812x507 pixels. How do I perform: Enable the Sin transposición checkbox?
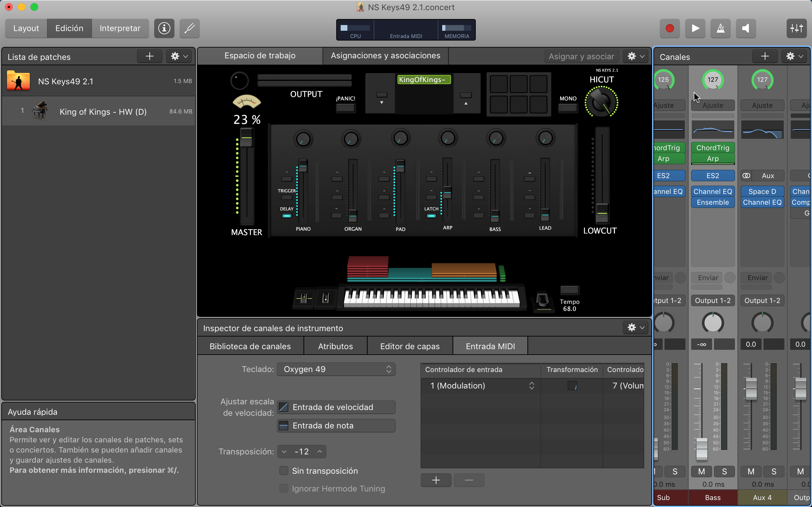(284, 471)
